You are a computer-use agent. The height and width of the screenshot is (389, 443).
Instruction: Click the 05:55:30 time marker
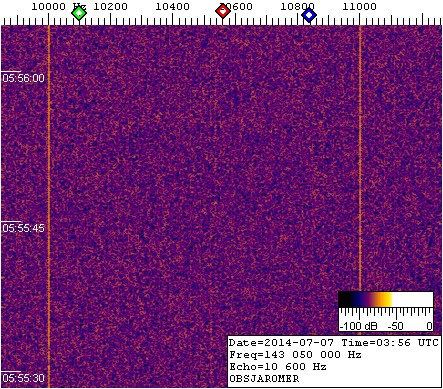[23, 378]
